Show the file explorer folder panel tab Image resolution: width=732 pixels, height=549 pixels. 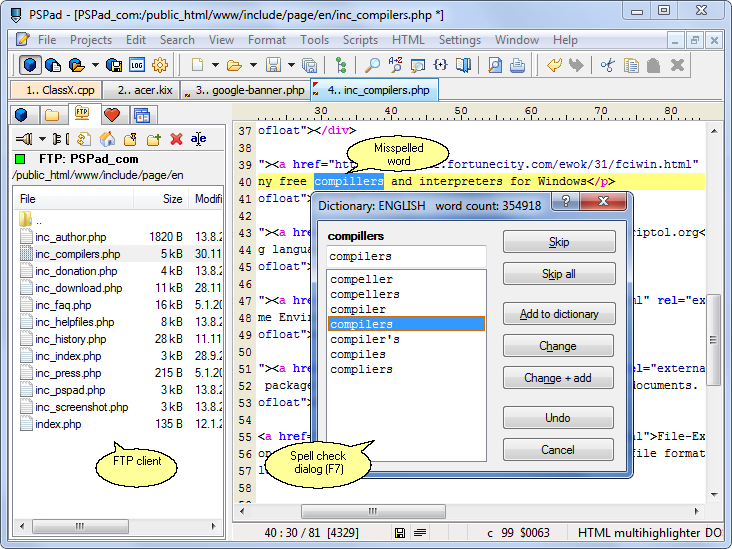pos(52,114)
